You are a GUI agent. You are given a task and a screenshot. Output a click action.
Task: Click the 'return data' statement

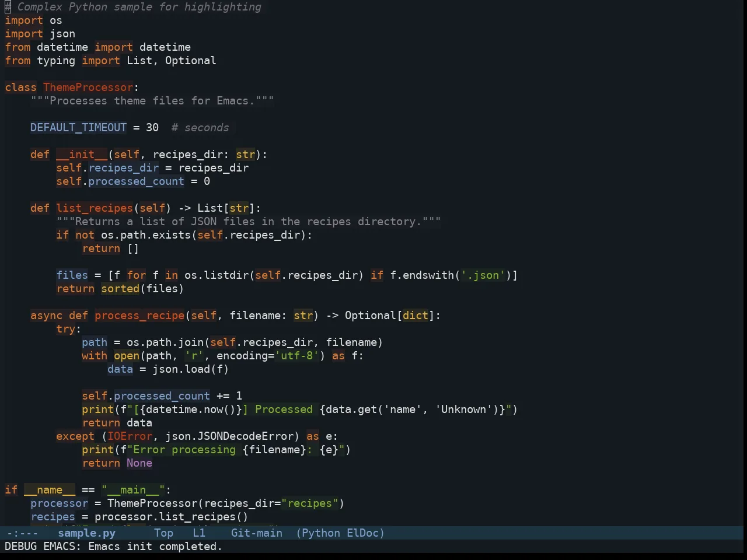117,423
